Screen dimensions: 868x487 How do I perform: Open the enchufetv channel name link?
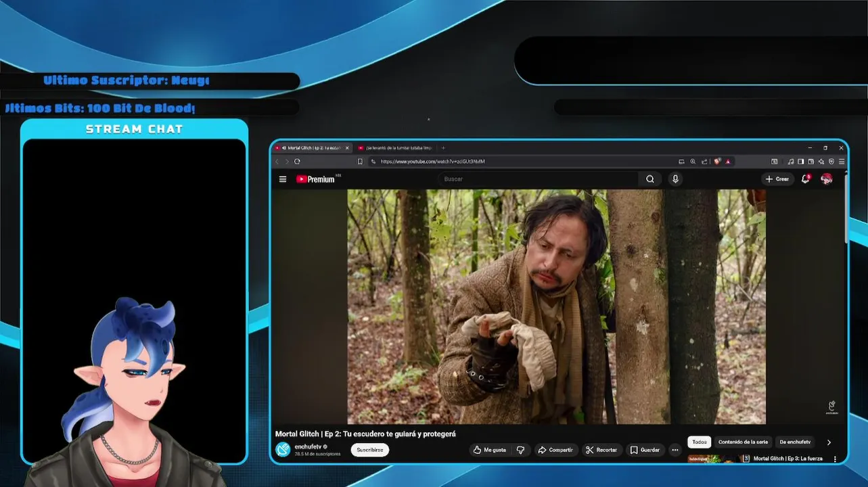pos(309,447)
